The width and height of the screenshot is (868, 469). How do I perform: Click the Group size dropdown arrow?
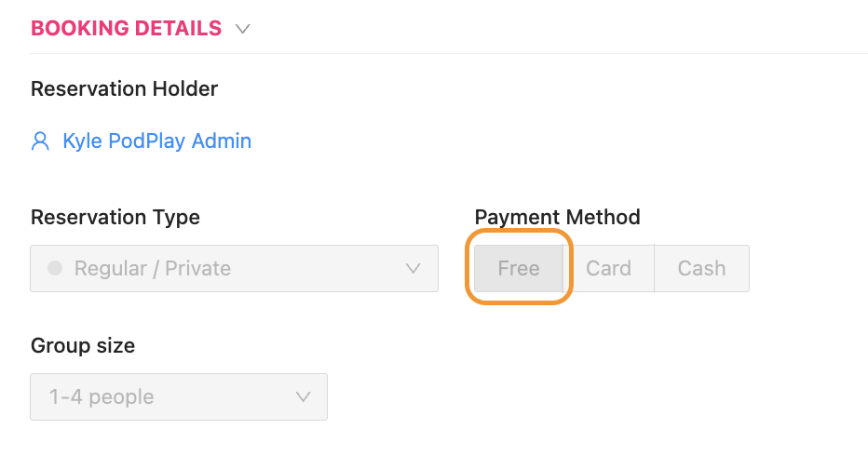[303, 396]
